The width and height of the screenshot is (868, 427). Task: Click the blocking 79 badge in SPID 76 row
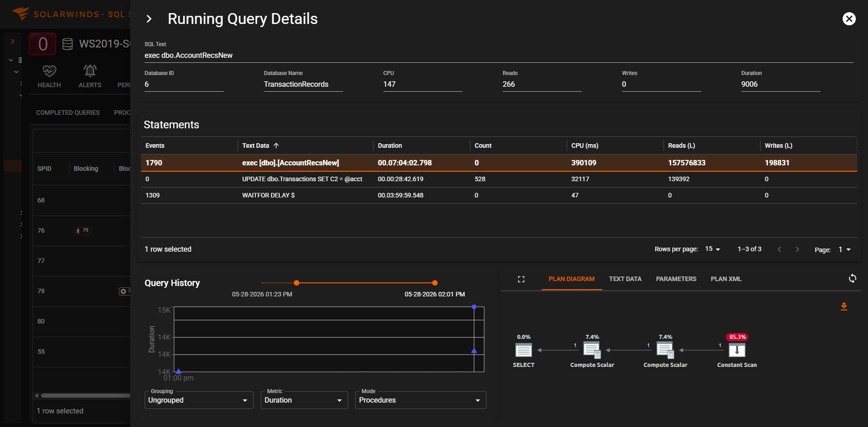click(83, 230)
